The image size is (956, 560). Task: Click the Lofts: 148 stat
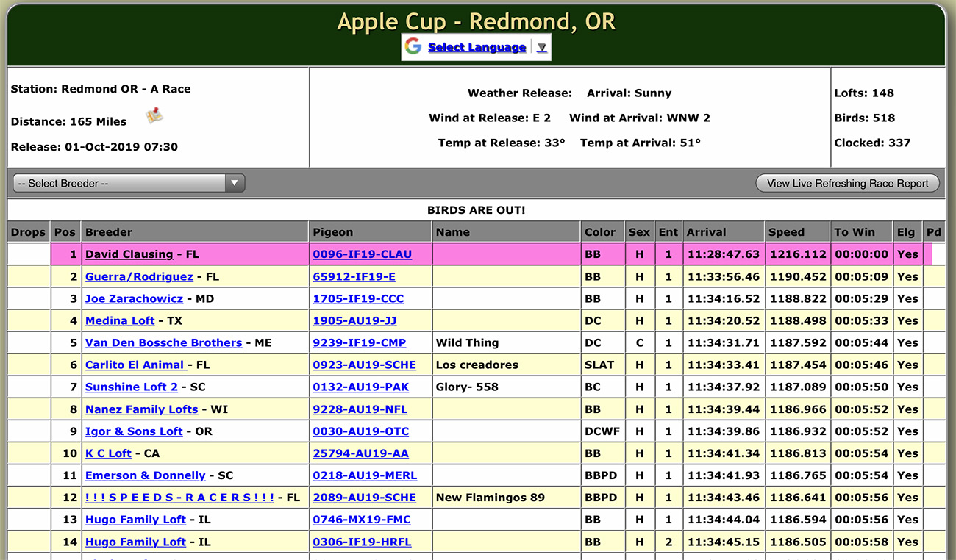click(x=864, y=93)
